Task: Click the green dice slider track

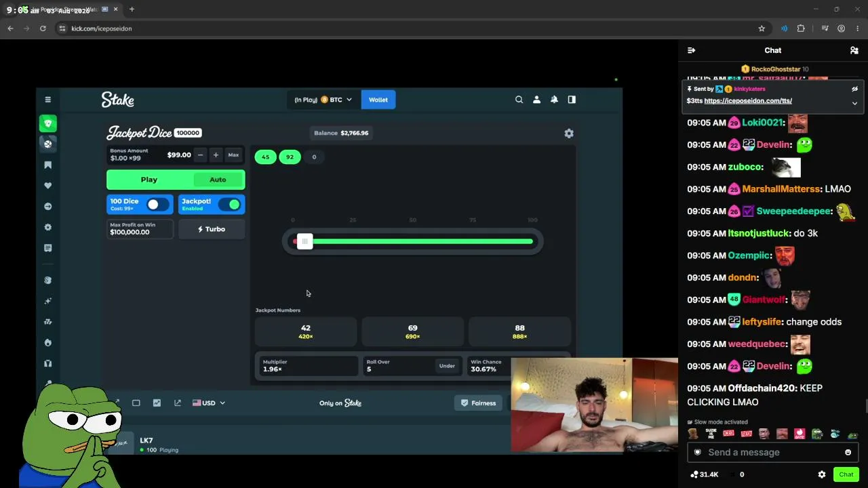Action: click(x=423, y=241)
